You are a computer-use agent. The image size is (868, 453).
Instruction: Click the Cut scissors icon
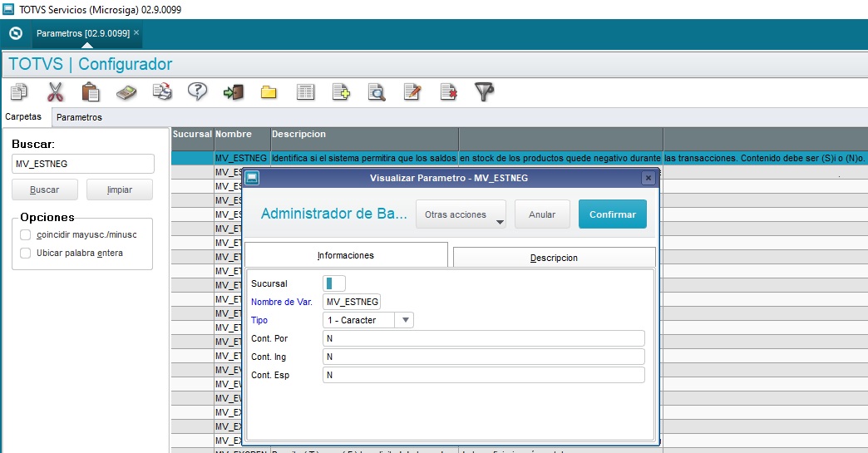(55, 91)
